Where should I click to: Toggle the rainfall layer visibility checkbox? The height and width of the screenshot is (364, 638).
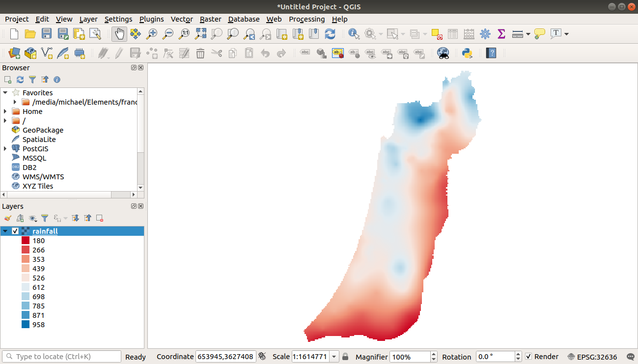coord(15,231)
